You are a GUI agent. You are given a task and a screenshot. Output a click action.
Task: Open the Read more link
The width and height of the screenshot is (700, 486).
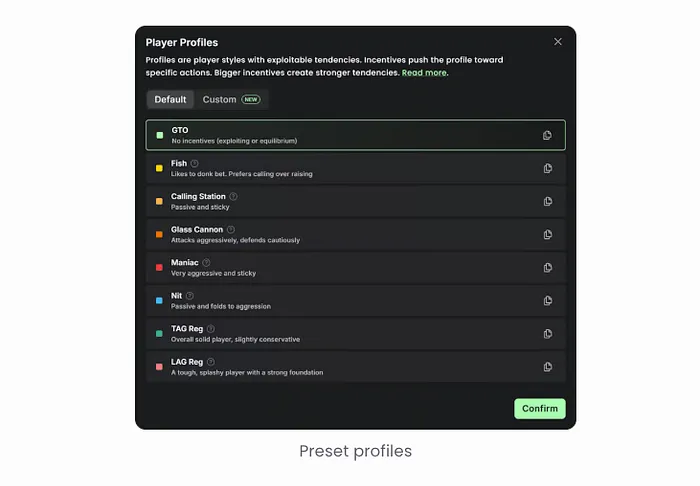[x=424, y=73]
